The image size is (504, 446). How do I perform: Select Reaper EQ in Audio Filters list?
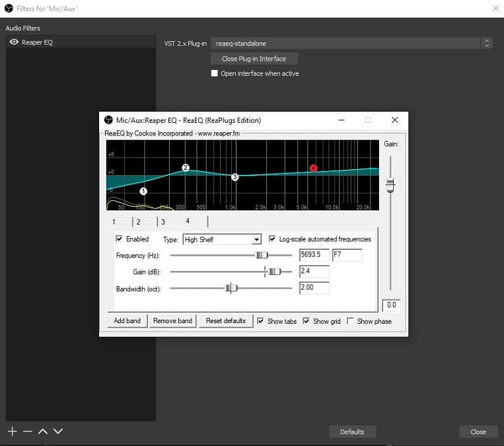81,42
